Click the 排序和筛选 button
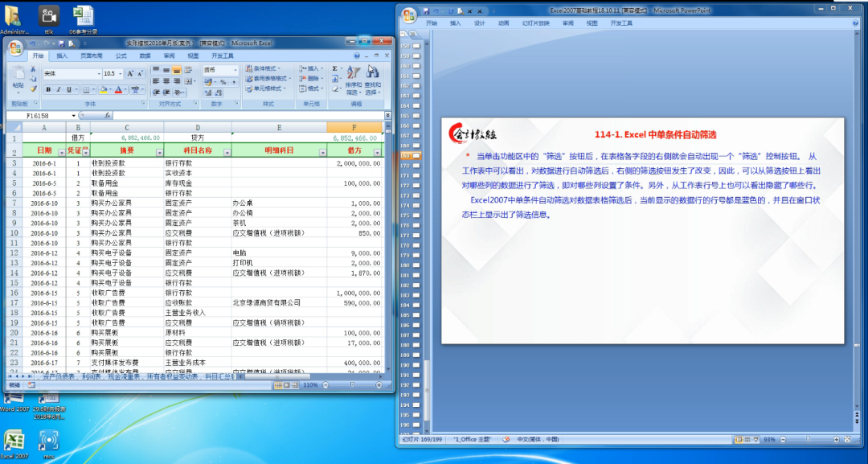This screenshot has height=464, width=868. pyautogui.click(x=354, y=80)
